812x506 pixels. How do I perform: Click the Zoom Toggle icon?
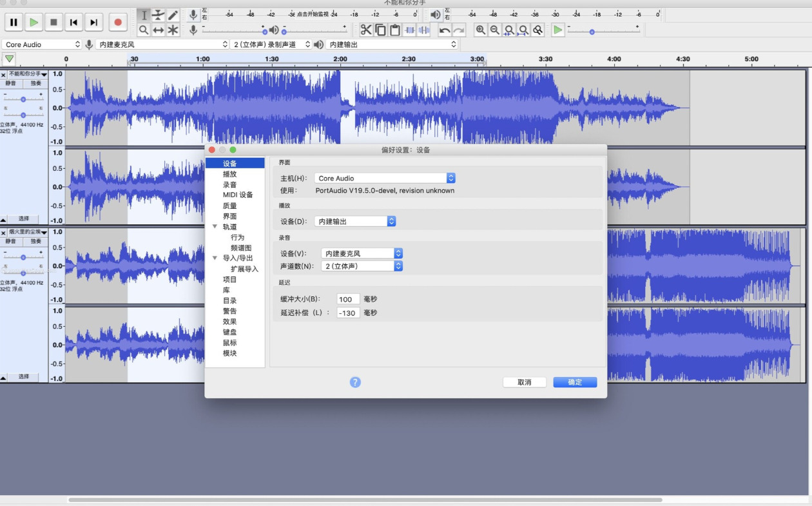(538, 30)
